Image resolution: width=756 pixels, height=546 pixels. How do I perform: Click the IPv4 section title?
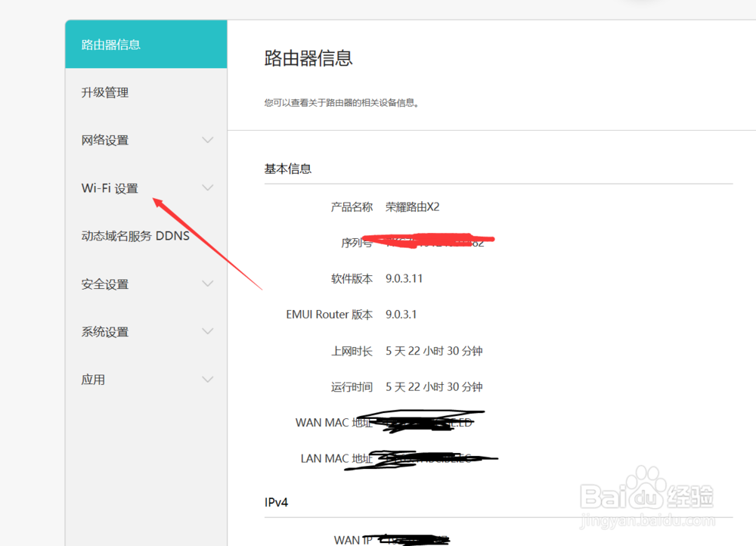pyautogui.click(x=276, y=503)
